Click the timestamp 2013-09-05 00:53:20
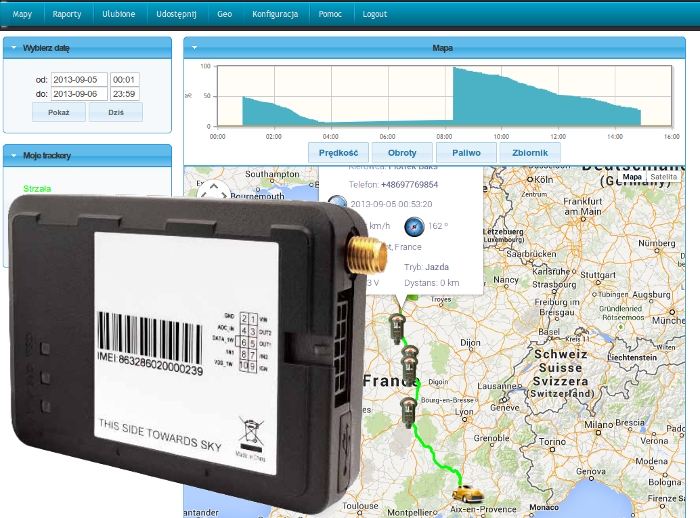Screen dimensions: 700x518 coord(391,204)
